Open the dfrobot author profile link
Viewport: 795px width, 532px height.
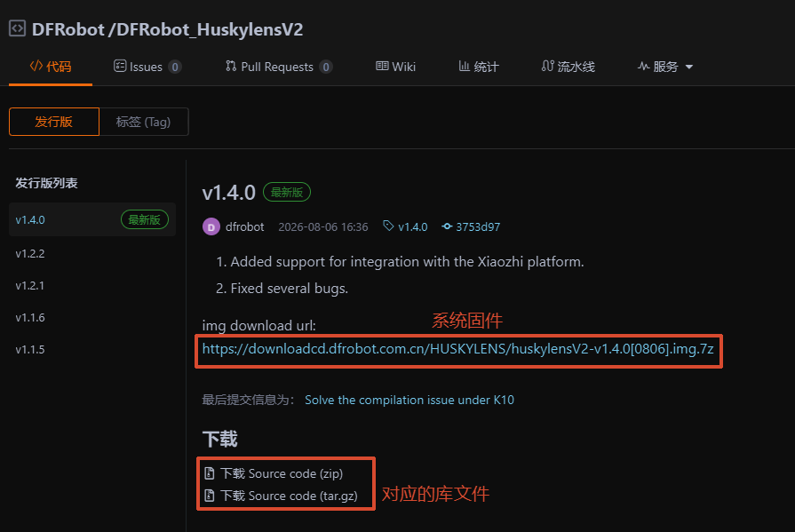(244, 226)
